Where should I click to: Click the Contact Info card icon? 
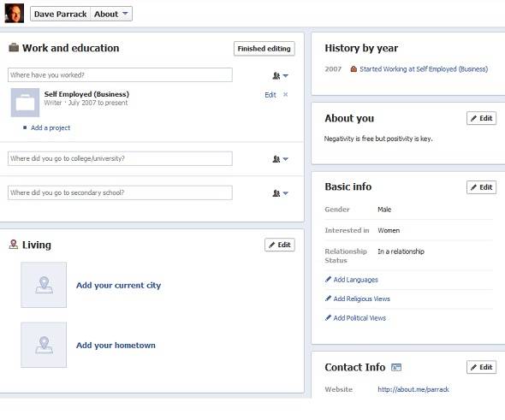point(396,367)
